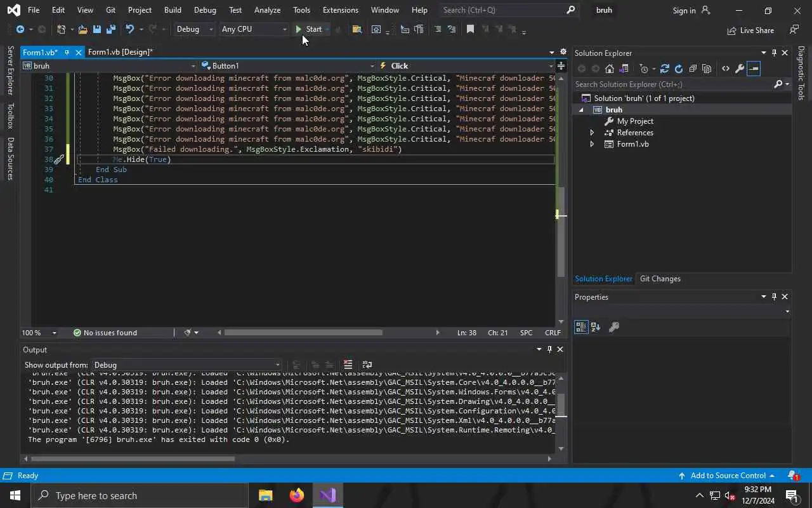This screenshot has width=812, height=508.
Task: Click the Undo arrow icon
Action: point(130,29)
